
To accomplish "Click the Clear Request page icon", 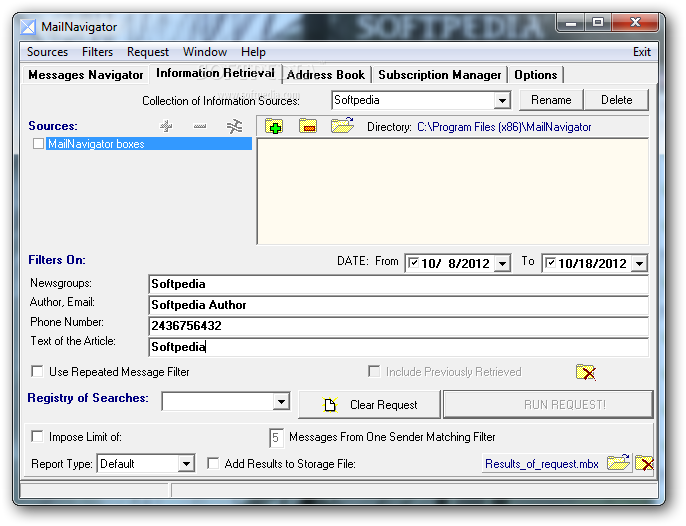I will pos(330,404).
